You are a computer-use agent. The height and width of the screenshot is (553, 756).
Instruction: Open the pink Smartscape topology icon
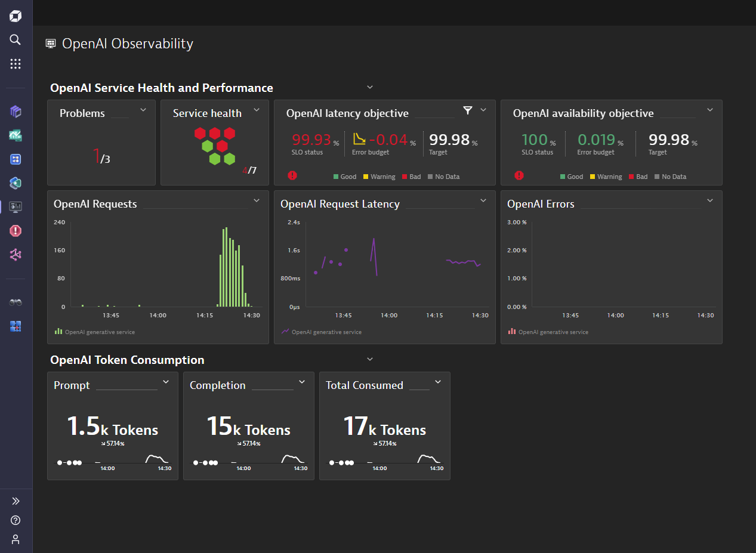coord(15,255)
